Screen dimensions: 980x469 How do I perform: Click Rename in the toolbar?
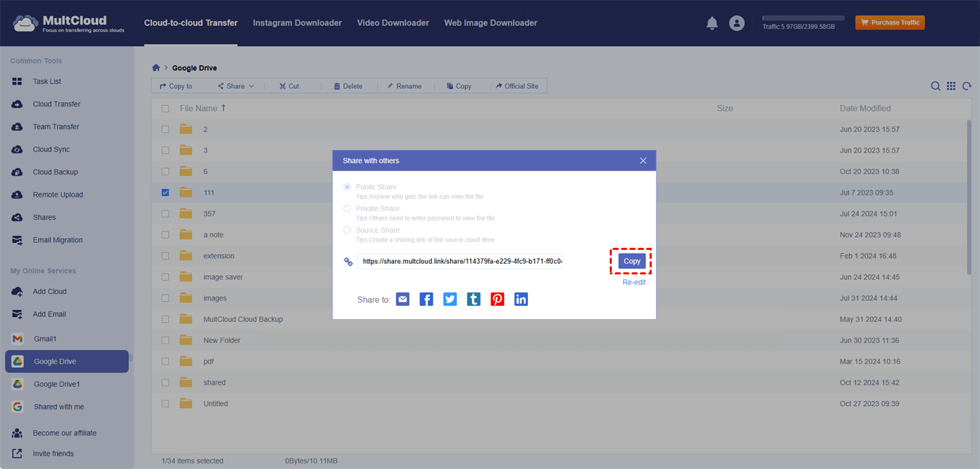pos(405,86)
